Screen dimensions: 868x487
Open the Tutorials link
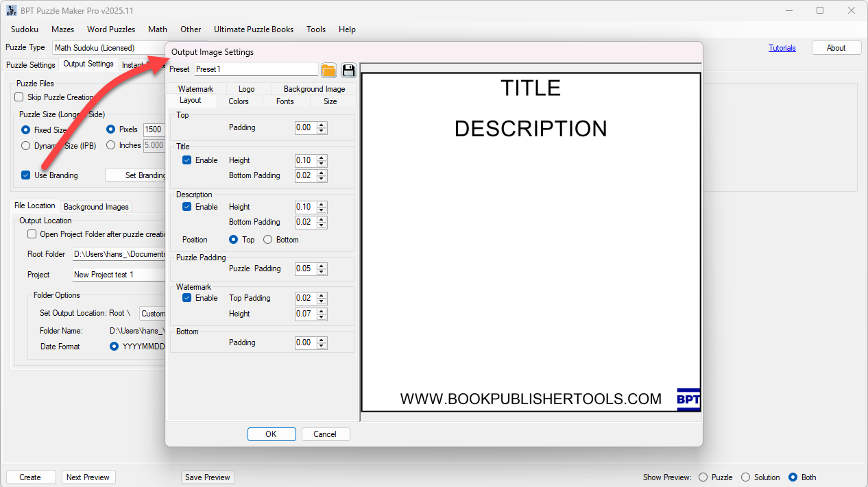coord(782,48)
